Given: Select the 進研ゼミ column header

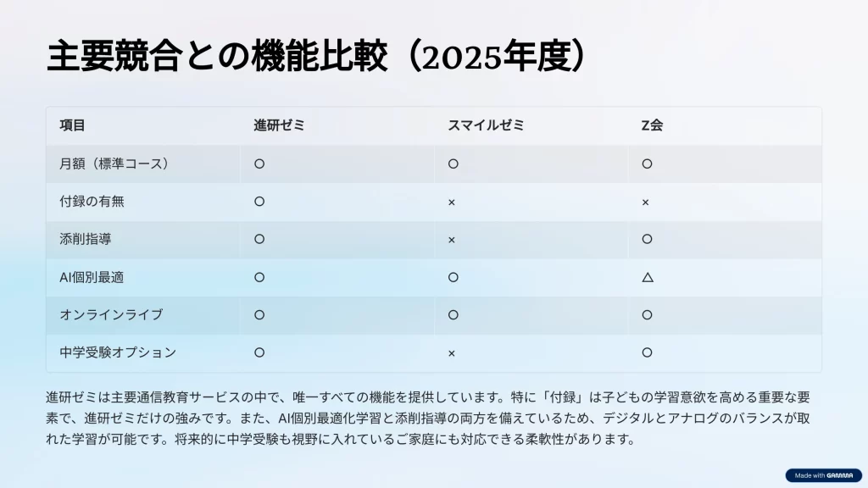Looking at the screenshot, I should click(x=278, y=125).
